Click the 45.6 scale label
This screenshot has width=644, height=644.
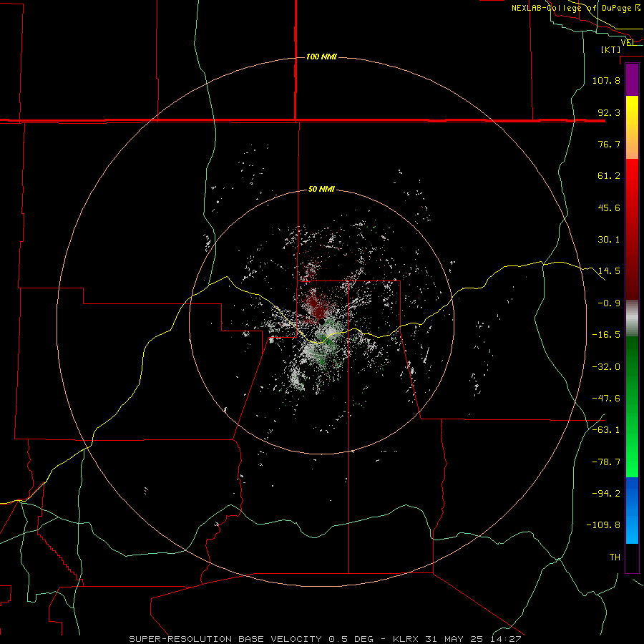[x=609, y=208]
